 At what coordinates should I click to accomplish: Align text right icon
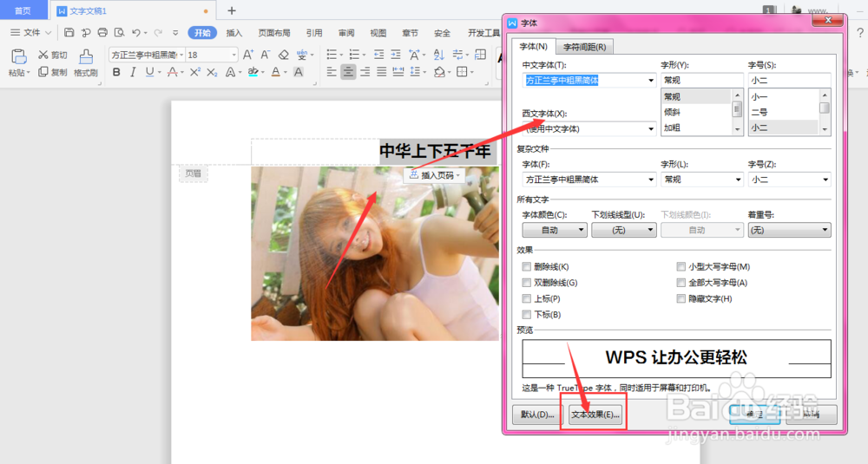365,72
